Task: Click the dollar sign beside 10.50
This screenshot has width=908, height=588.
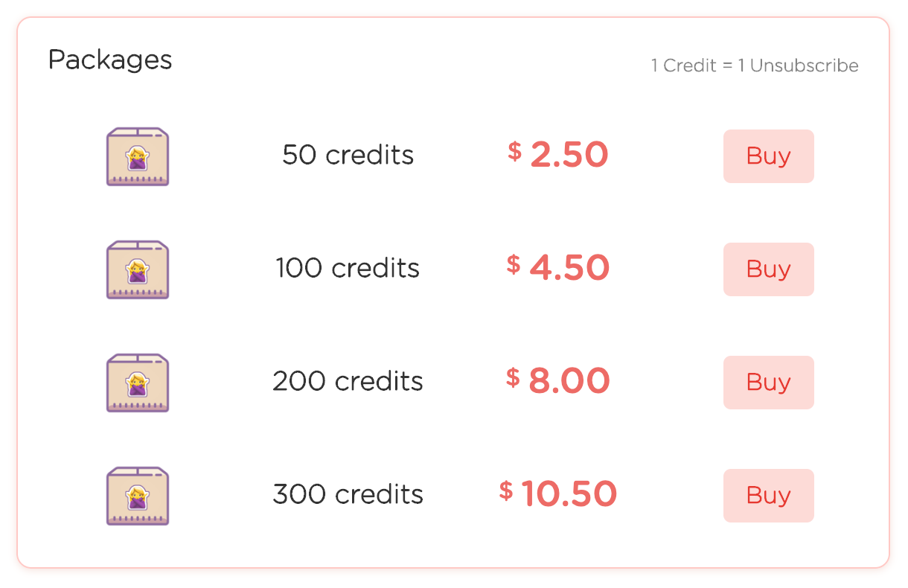Action: pos(506,490)
